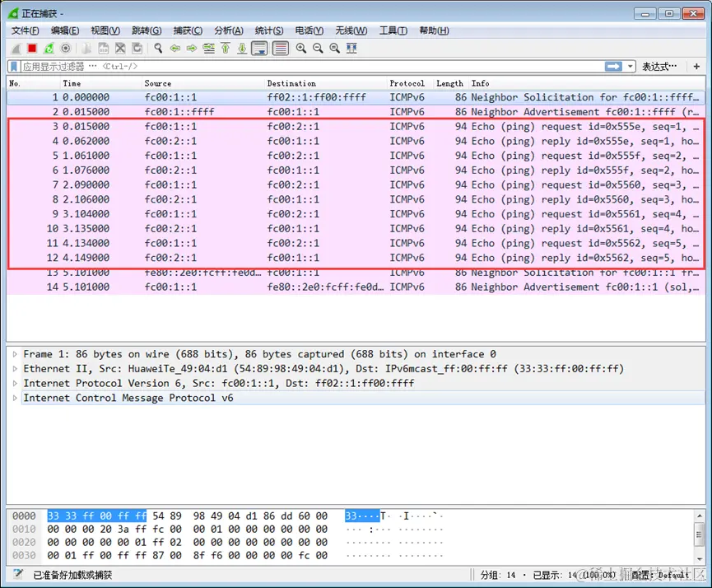Image resolution: width=712 pixels, height=588 pixels.
Task: Select packet 12 echo reply seq=5
Action: [356, 258]
